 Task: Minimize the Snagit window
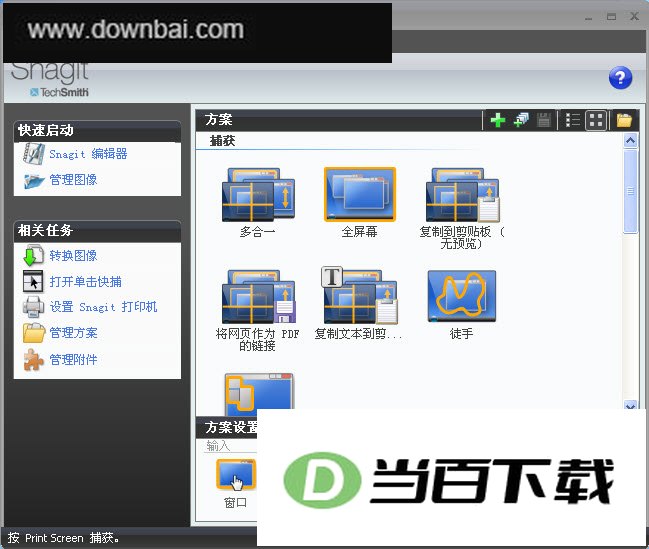point(589,17)
